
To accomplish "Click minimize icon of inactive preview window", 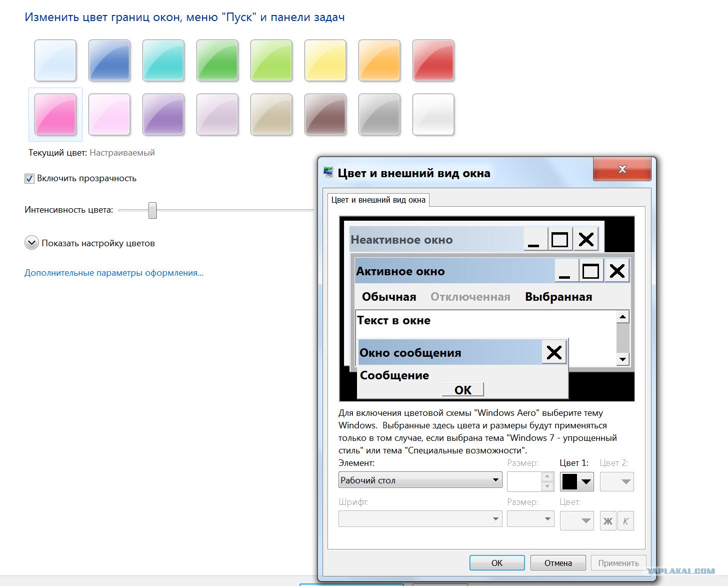I will pyautogui.click(x=535, y=240).
